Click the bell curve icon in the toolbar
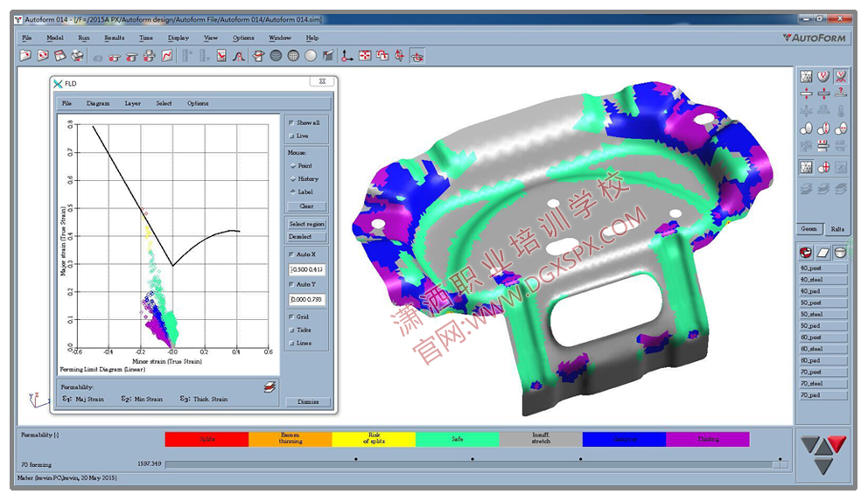868x501 pixels. [x=239, y=55]
